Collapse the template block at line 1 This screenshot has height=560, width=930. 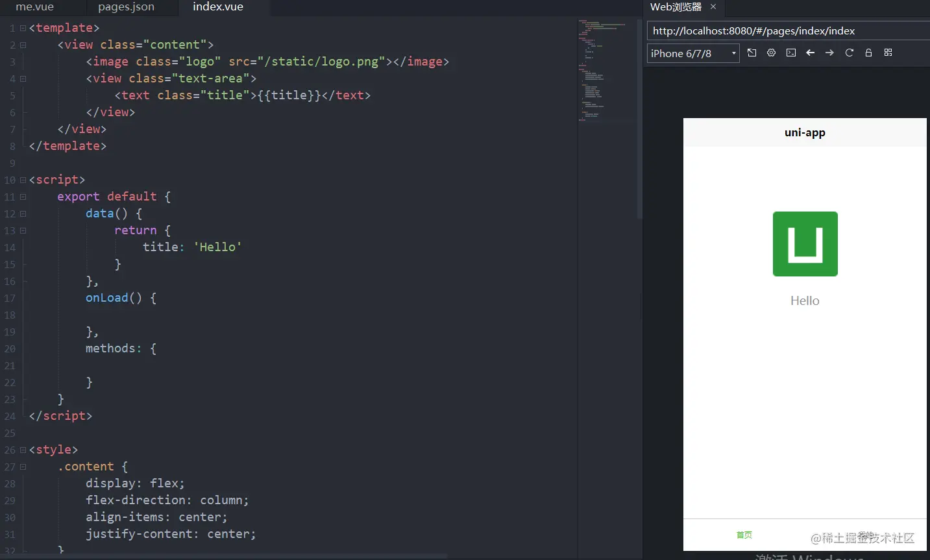pos(23,28)
